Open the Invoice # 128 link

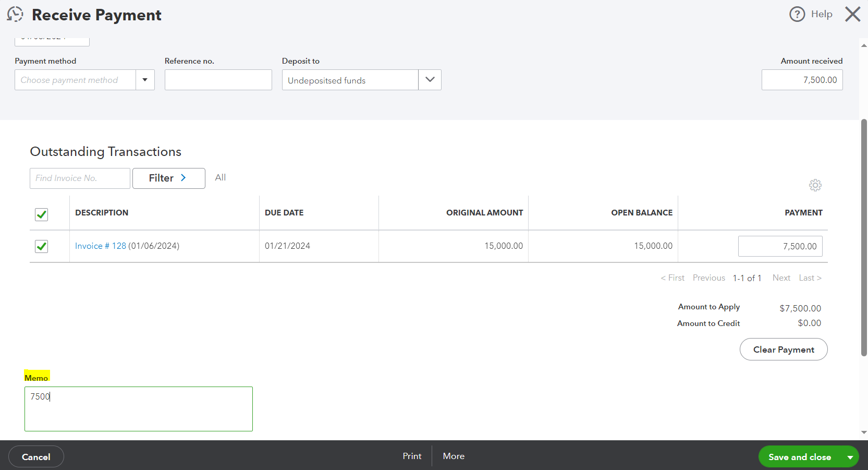click(100, 246)
